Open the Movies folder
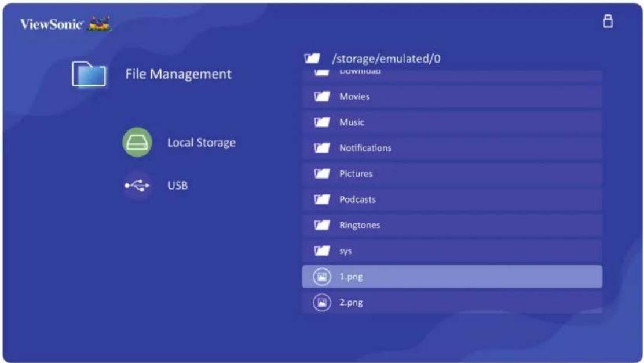Viewport: 644px width, 363px height. 452,97
